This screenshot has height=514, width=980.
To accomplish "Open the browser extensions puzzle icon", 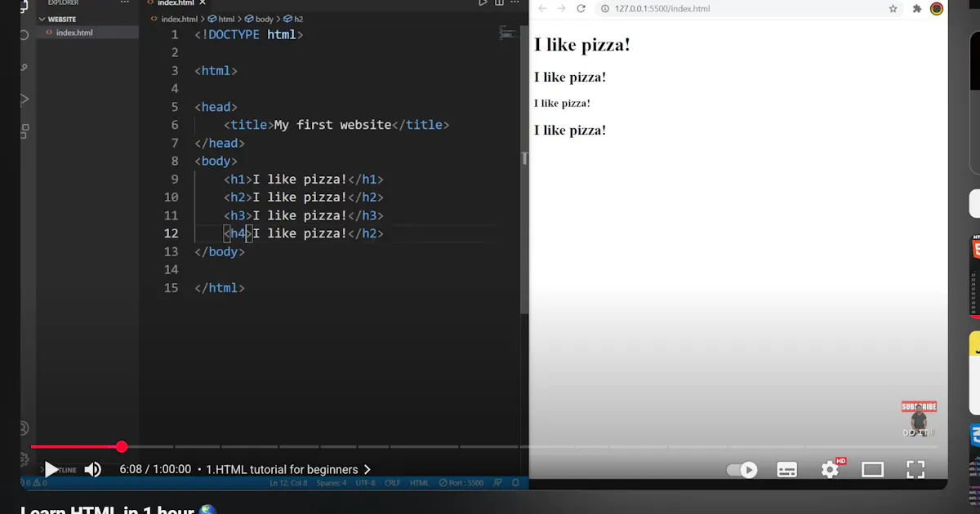I will (x=916, y=9).
